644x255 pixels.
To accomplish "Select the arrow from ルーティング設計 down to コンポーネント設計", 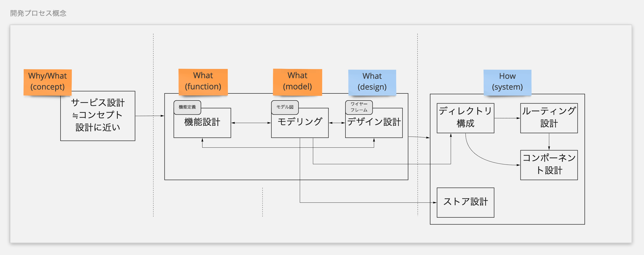I will click(x=549, y=141).
